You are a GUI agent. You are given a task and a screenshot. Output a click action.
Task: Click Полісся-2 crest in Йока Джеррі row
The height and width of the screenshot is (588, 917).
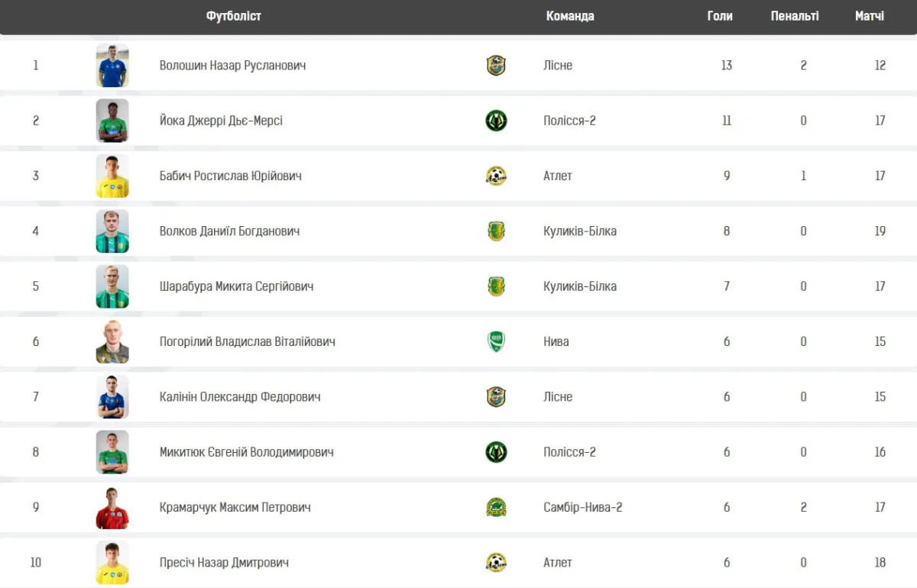pos(496,121)
